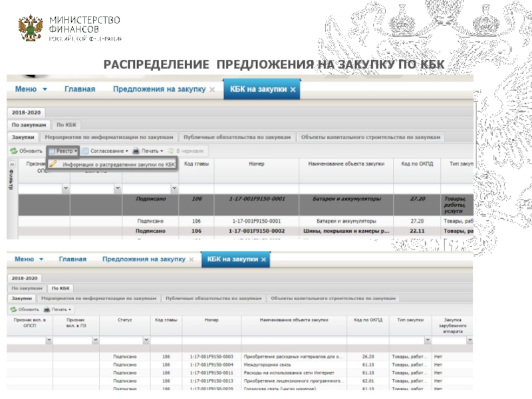Select row number 1-17-001F9150-0013

point(211,381)
